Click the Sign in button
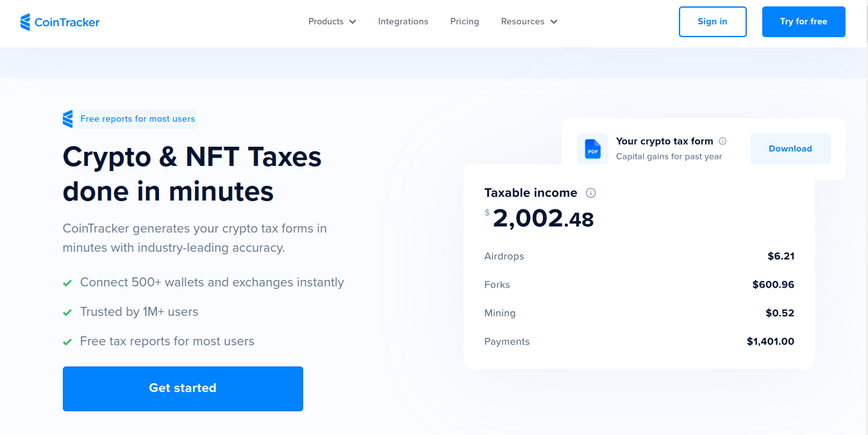 (x=713, y=22)
